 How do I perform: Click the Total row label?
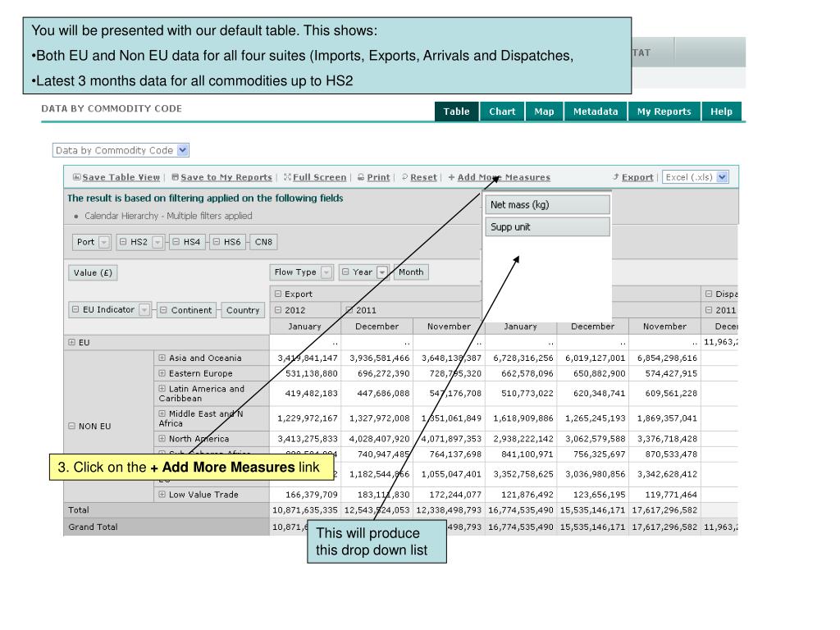(x=79, y=510)
